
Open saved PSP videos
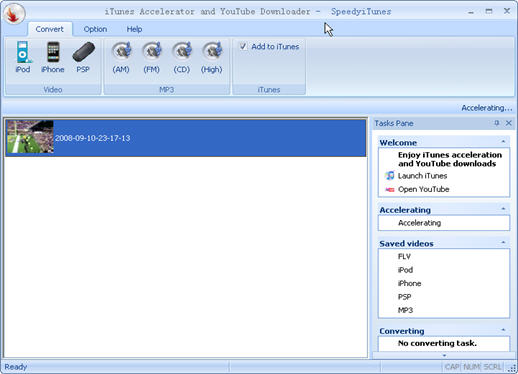[x=404, y=297]
